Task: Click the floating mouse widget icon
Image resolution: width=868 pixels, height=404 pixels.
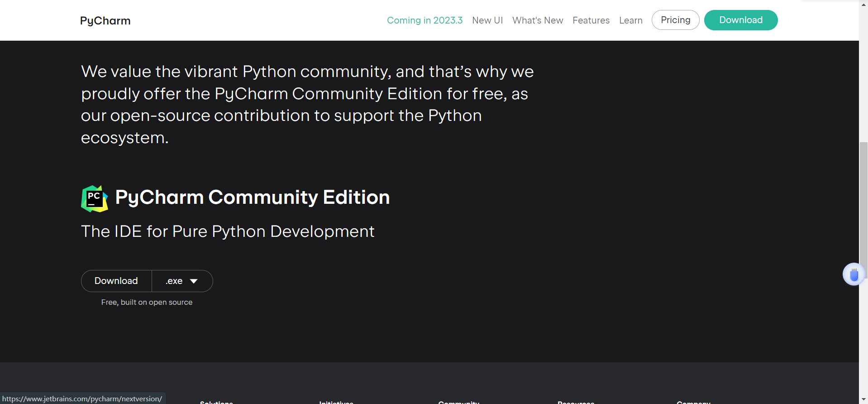Action: [854, 274]
